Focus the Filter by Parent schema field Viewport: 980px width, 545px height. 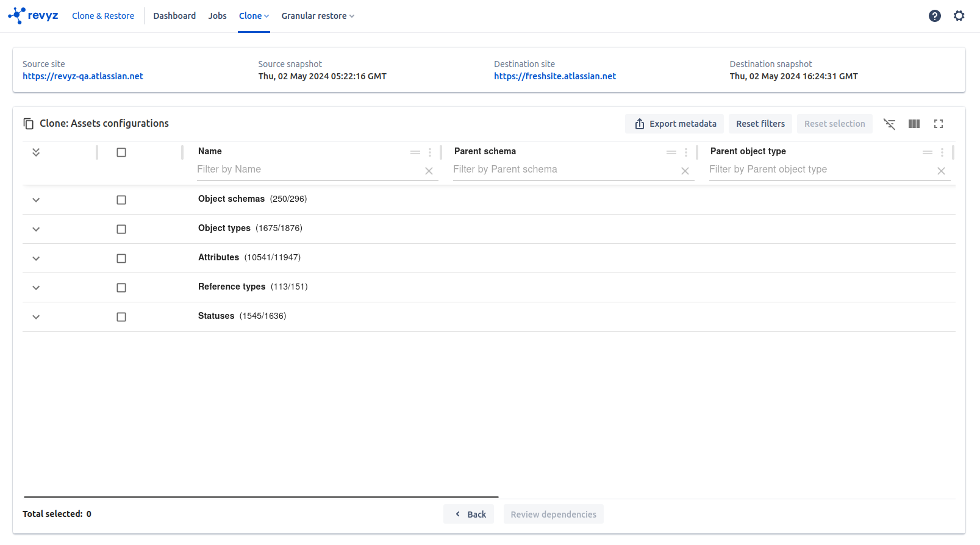[566, 169]
